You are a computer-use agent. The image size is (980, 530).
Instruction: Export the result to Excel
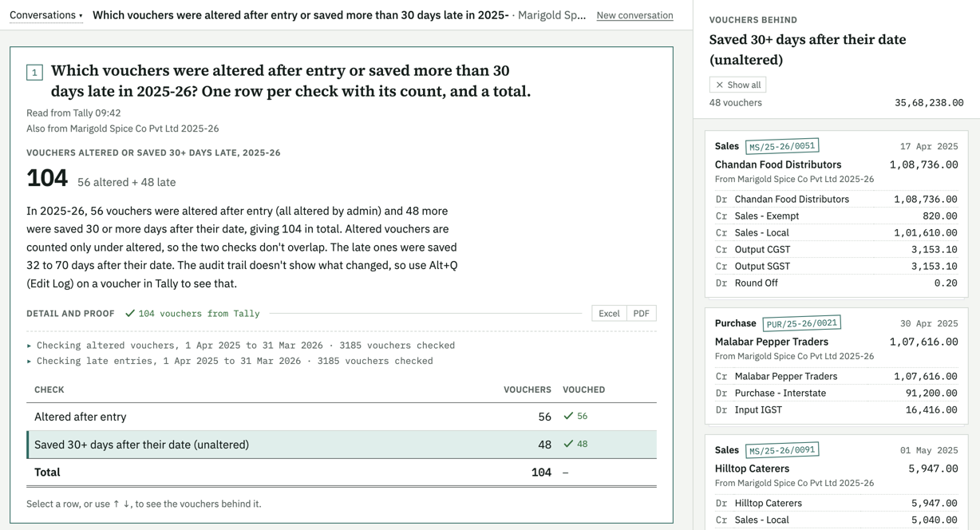pos(609,313)
